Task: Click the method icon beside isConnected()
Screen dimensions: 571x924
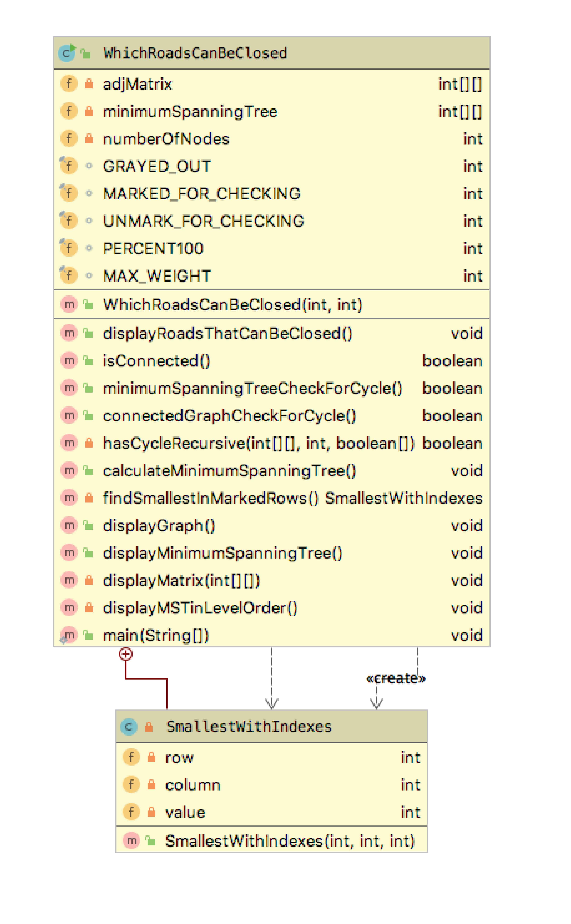Action: pos(69,361)
